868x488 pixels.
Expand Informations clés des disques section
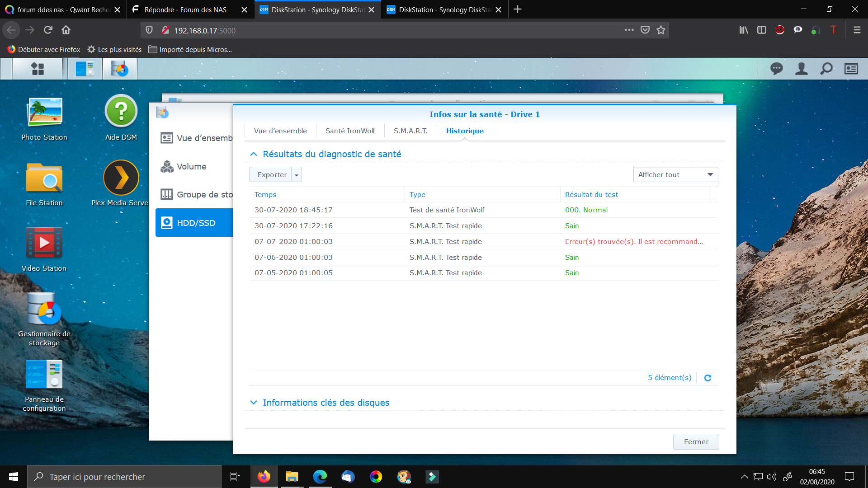tap(254, 403)
